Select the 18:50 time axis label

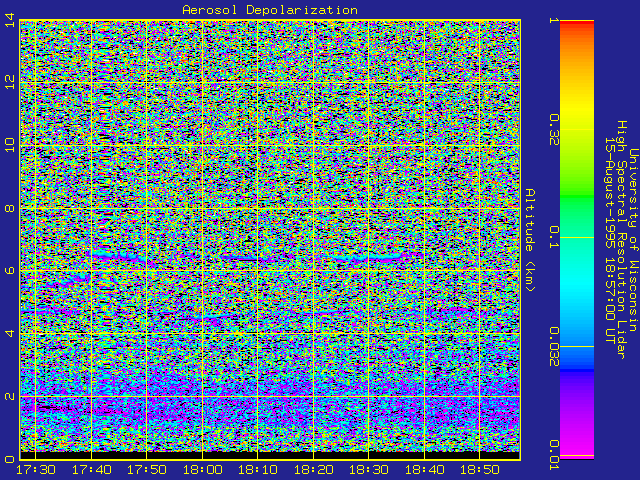tap(480, 470)
